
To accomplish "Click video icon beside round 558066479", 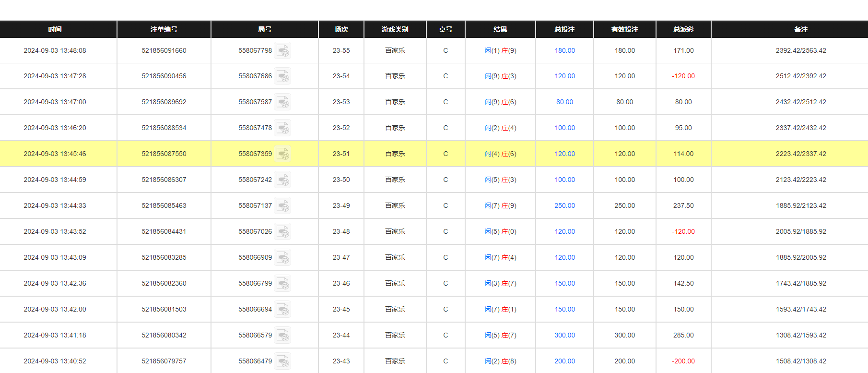I will (x=282, y=361).
